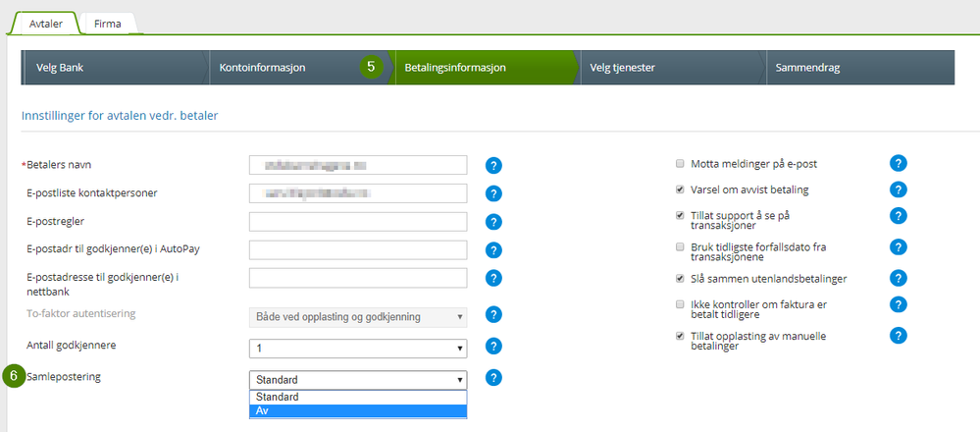Switch to the Avtaler tab
Image resolution: width=980 pixels, height=432 pixels.
pyautogui.click(x=46, y=25)
